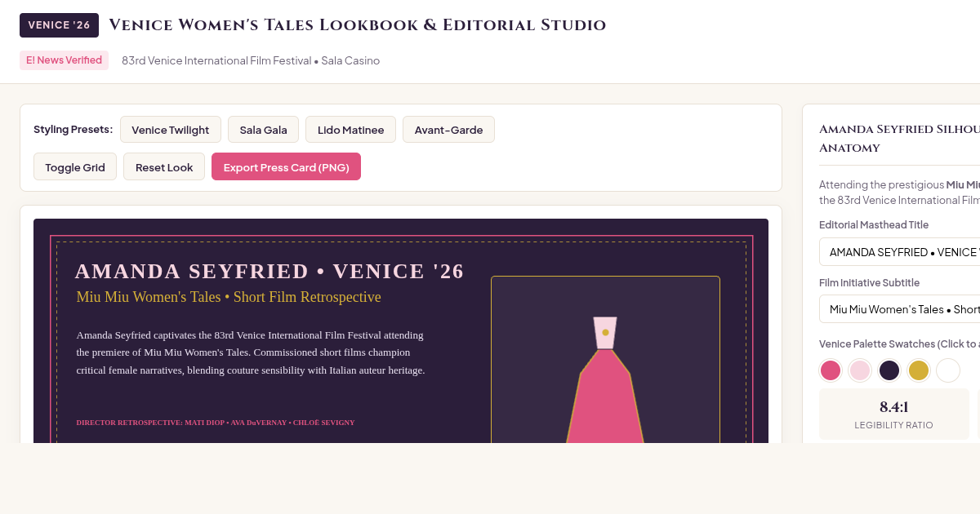Select the Lido Matinee preset
This screenshot has width=980, height=514.
click(x=350, y=130)
